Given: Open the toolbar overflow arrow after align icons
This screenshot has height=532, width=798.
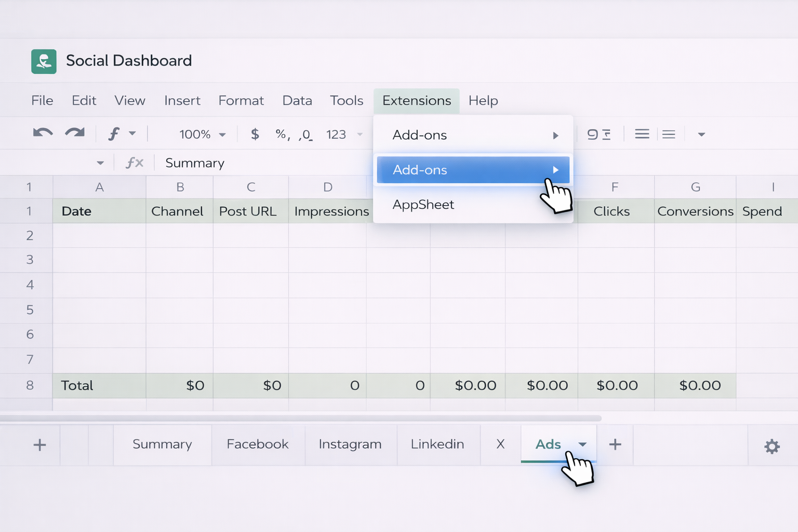Looking at the screenshot, I should (701, 135).
